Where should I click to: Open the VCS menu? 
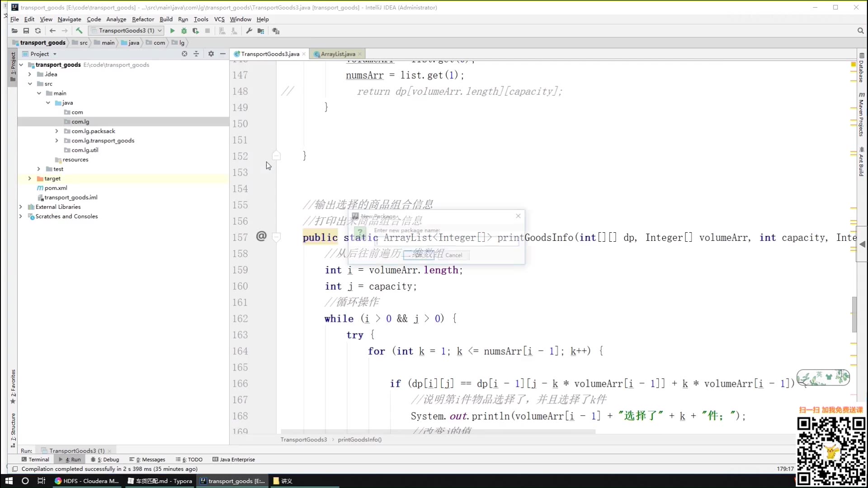click(219, 19)
